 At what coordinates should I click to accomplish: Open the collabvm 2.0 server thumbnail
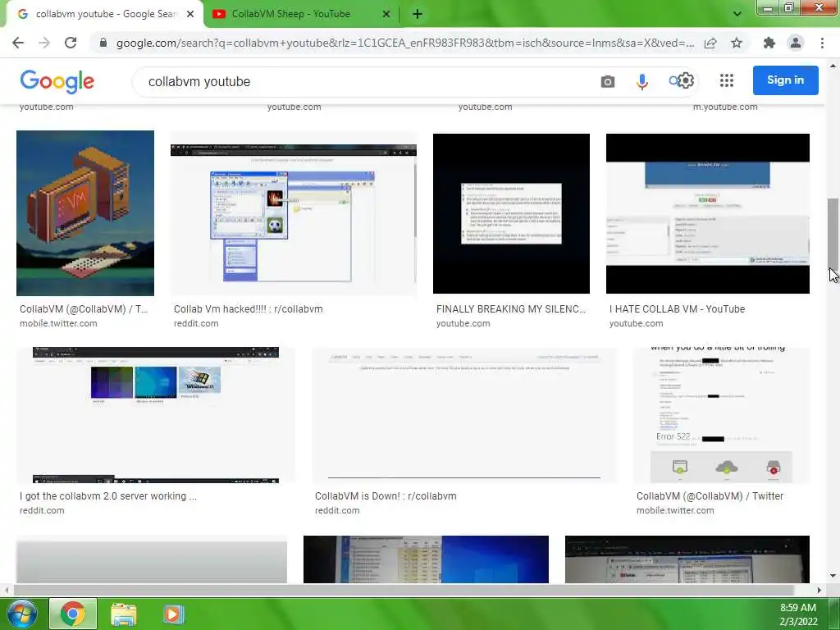click(156, 415)
